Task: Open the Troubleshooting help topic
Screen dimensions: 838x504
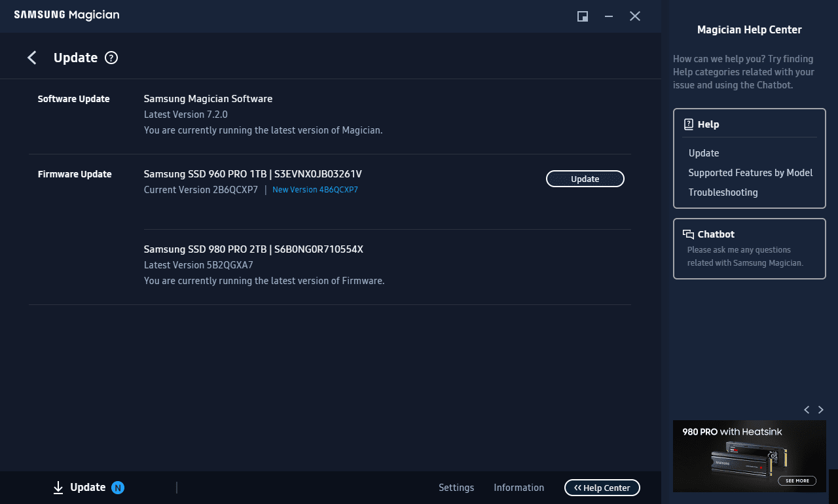Action: click(723, 192)
